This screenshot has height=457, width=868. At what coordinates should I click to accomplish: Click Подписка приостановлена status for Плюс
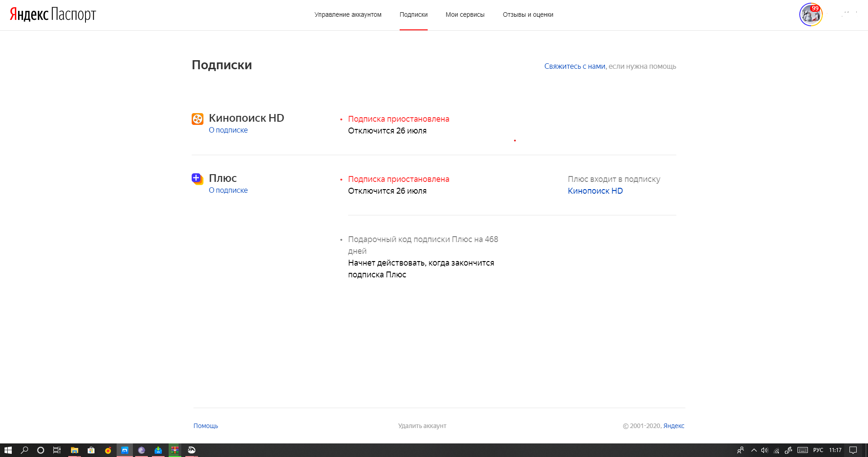pyautogui.click(x=399, y=179)
